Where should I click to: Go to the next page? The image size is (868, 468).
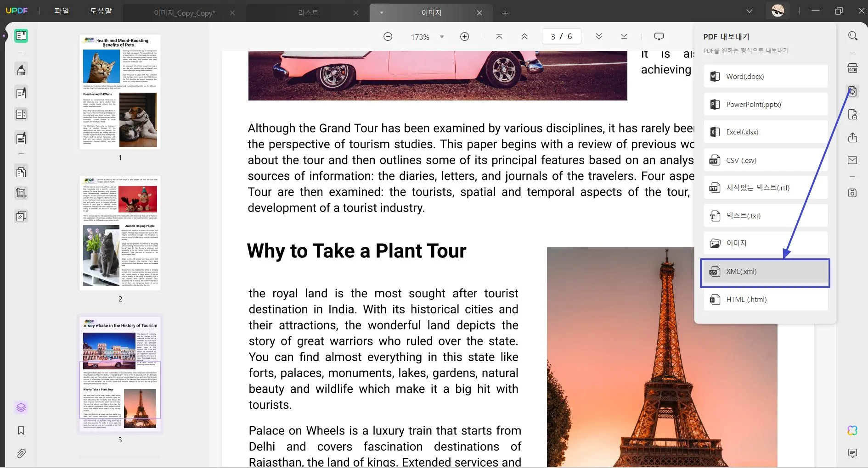click(599, 36)
